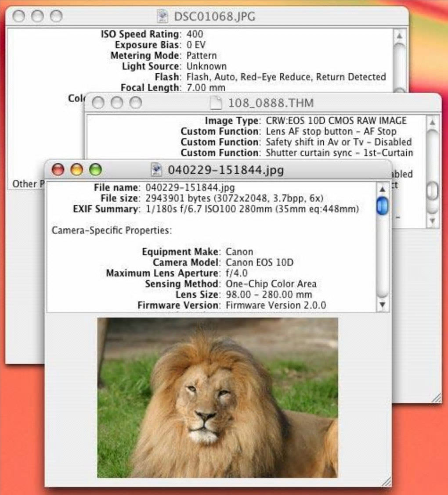Click resize grip of 040229-151844.jpg window
The image size is (448, 495).
(x=386, y=482)
